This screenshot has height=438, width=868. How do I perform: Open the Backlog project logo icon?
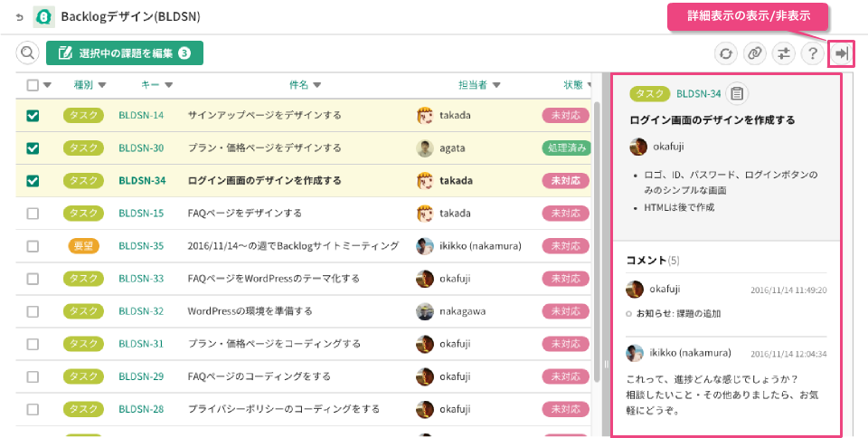43,17
